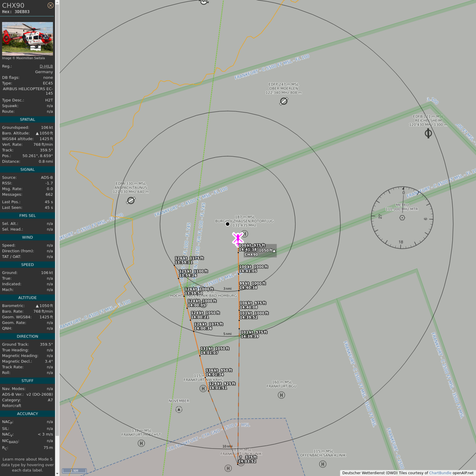This screenshot has width=476, height=476.
Task: Click the Offenbach Sana-Klinik heliport icon
Action: (323, 464)
